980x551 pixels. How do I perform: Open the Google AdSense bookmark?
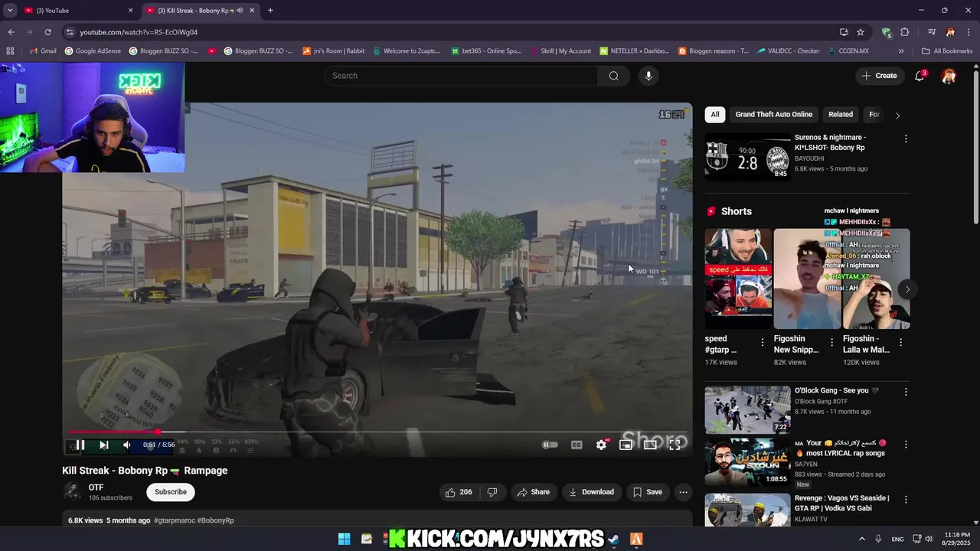(x=93, y=51)
